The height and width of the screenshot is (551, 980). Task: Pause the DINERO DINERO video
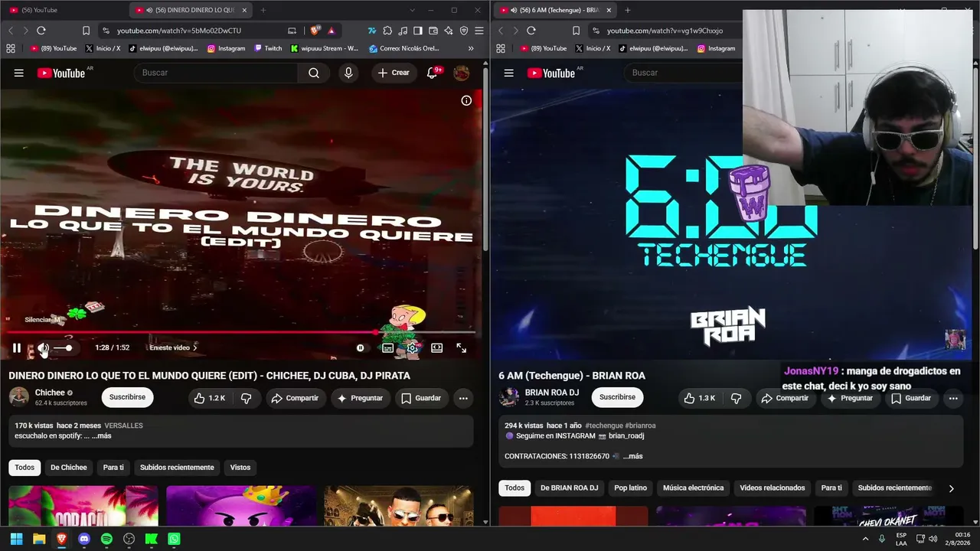coord(16,348)
